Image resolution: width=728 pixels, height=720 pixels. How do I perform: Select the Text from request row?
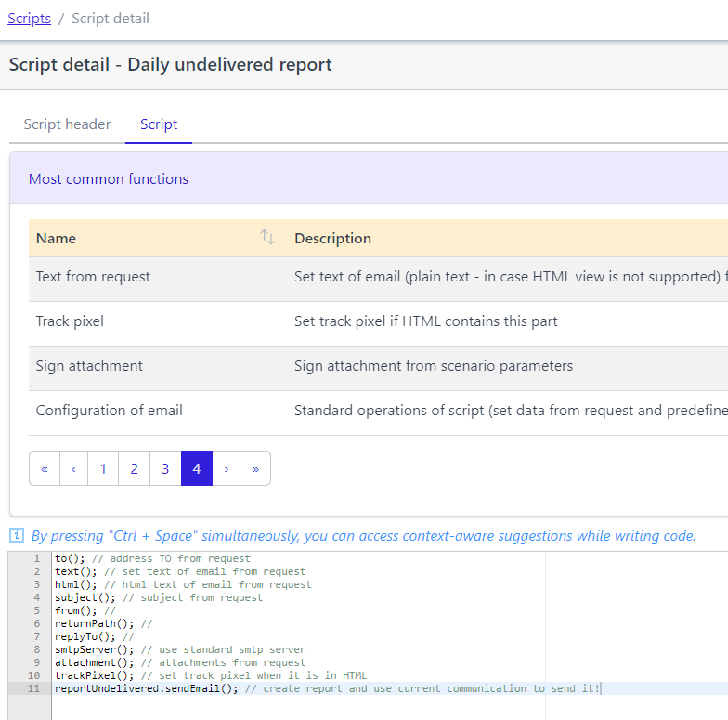tap(379, 277)
